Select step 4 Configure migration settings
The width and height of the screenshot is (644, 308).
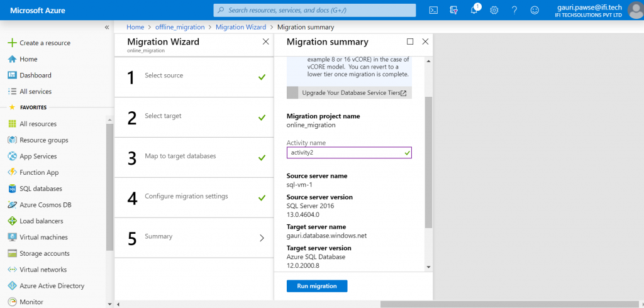(194, 197)
